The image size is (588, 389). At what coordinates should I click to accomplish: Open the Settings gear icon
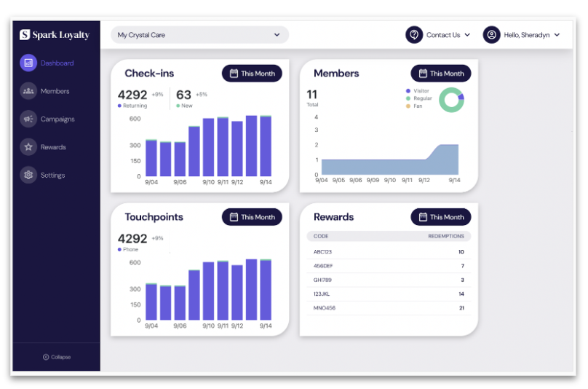click(x=28, y=175)
